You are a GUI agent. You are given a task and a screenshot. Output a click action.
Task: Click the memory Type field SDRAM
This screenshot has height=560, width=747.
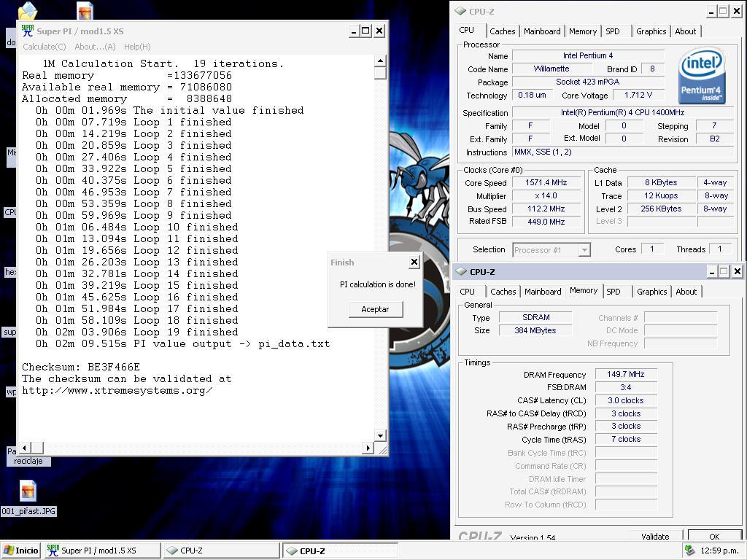point(535,317)
